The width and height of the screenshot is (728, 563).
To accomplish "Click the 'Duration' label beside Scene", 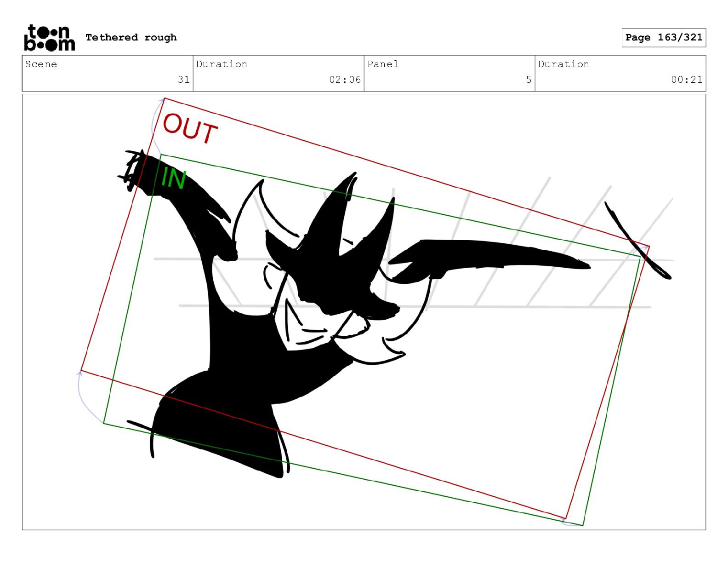I will tap(222, 64).
